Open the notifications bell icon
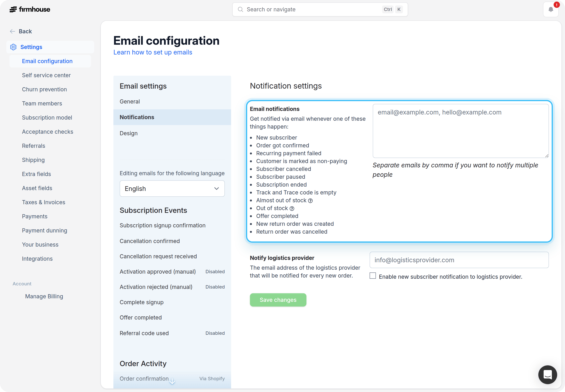This screenshot has height=392, width=565. pos(551,9)
